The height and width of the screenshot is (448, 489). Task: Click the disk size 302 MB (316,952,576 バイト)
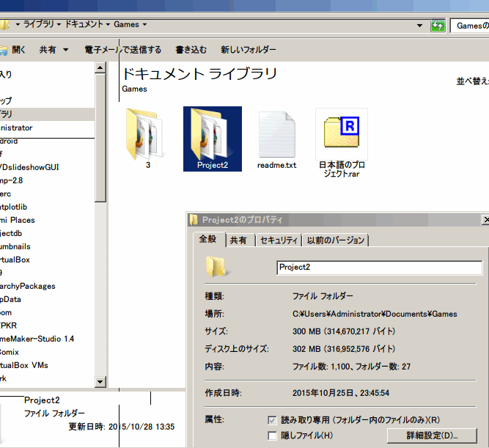[344, 349]
